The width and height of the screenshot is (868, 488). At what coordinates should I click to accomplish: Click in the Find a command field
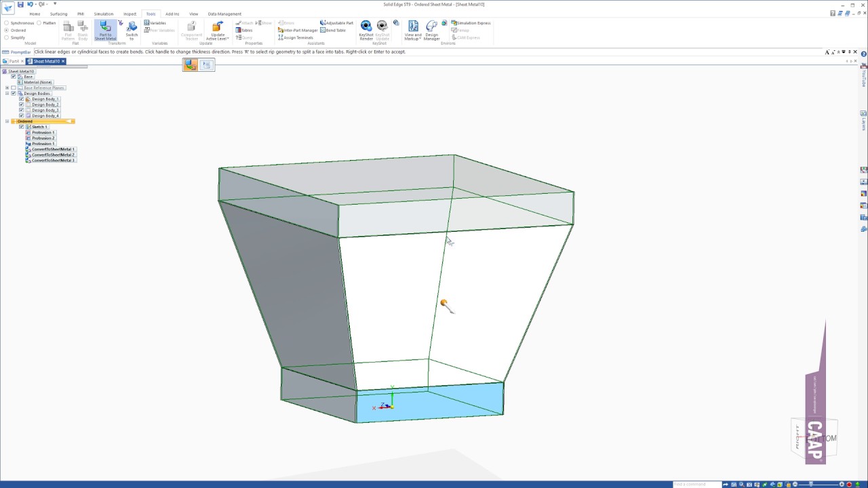click(x=696, y=484)
